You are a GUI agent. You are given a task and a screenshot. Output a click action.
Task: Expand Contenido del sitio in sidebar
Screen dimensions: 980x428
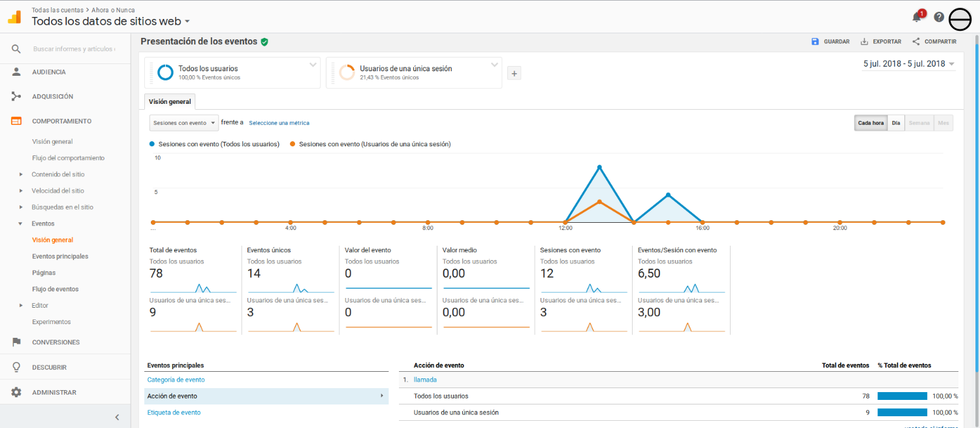pyautogui.click(x=57, y=174)
